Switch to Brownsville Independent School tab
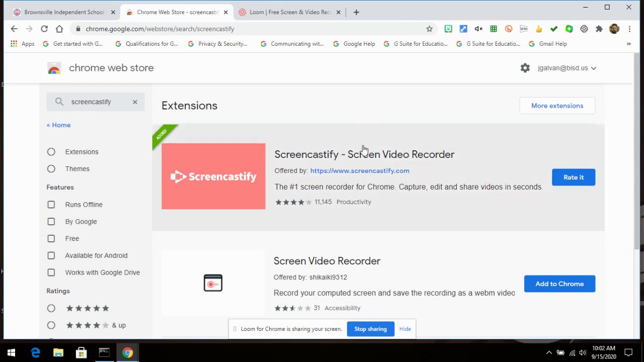The height and width of the screenshot is (362, 644). pyautogui.click(x=65, y=12)
